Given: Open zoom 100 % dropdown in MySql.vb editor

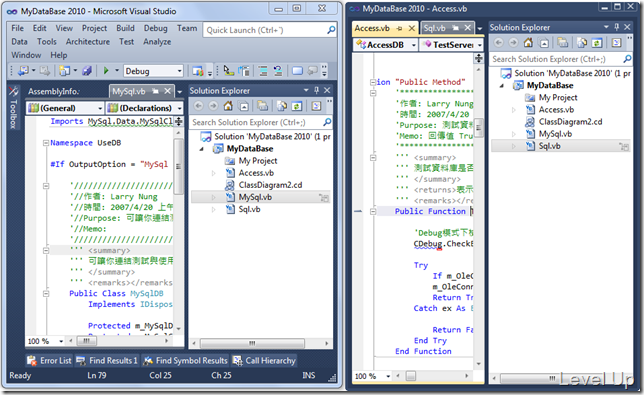Looking at the screenshot, I should pyautogui.click(x=61, y=341).
